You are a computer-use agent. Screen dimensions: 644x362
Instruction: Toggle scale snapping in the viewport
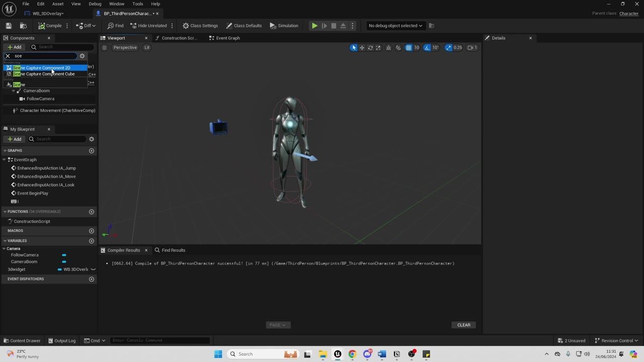(x=448, y=48)
